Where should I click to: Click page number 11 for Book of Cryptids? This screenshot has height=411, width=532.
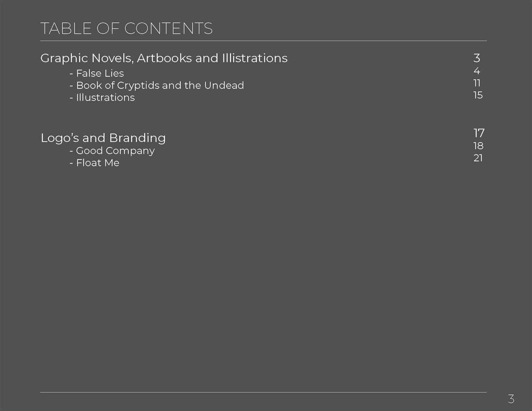pos(477,83)
